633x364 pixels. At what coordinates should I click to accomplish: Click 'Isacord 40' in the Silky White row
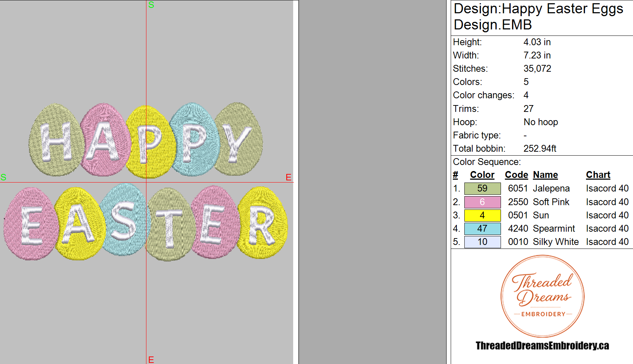coord(607,242)
